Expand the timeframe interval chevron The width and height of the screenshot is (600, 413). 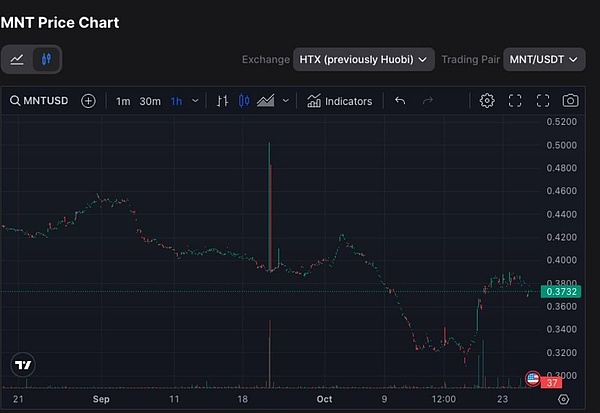194,101
